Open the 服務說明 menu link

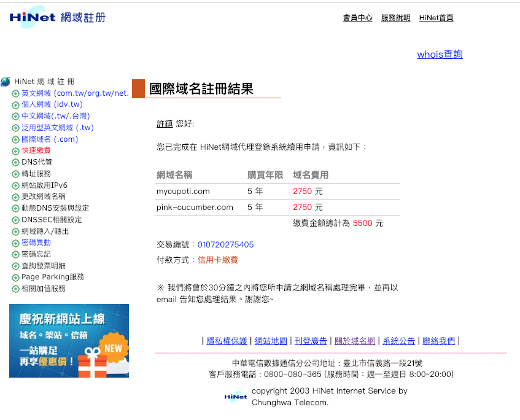click(x=395, y=18)
